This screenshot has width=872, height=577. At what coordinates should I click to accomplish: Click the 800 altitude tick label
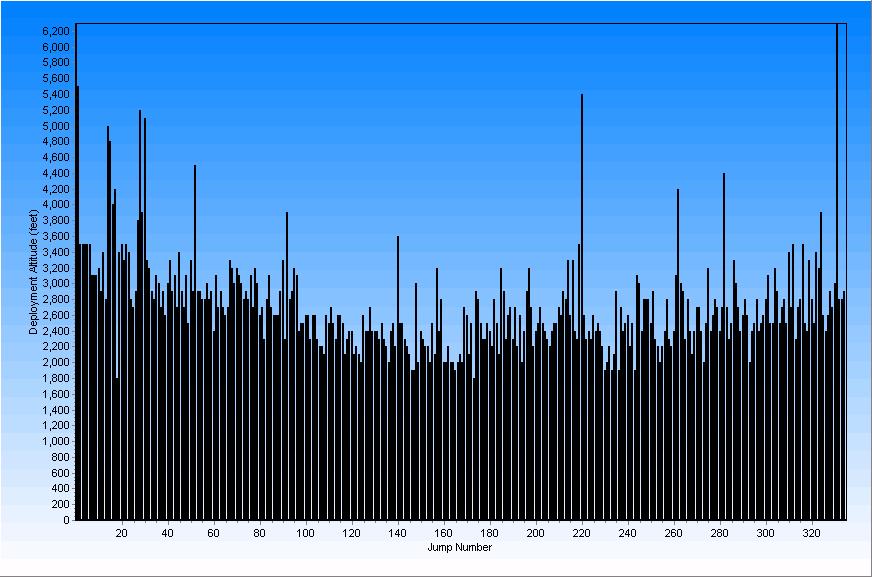tap(60, 457)
